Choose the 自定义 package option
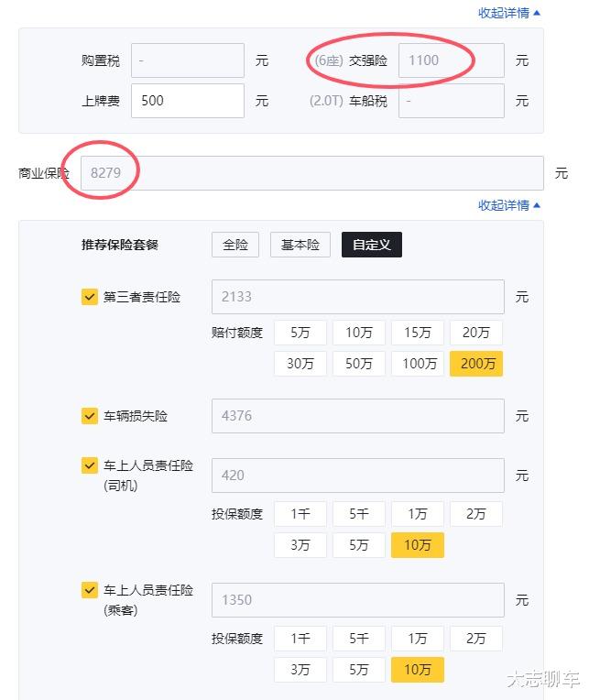 [372, 245]
